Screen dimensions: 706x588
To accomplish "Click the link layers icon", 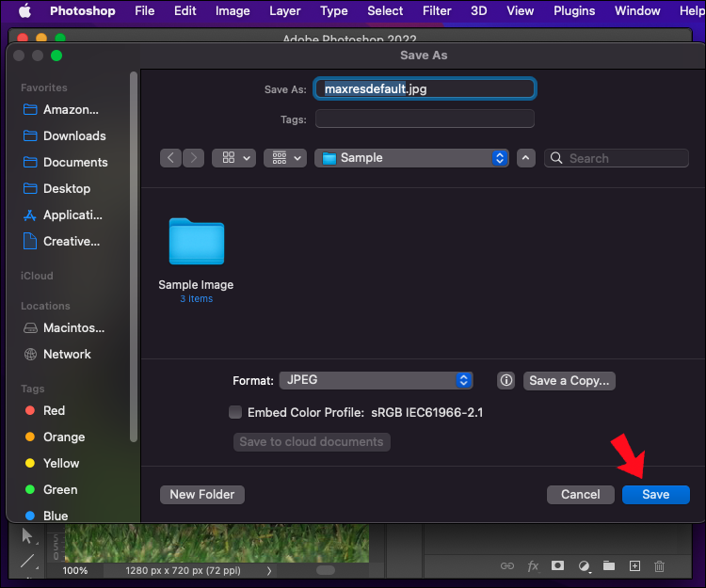I will 507,566.
